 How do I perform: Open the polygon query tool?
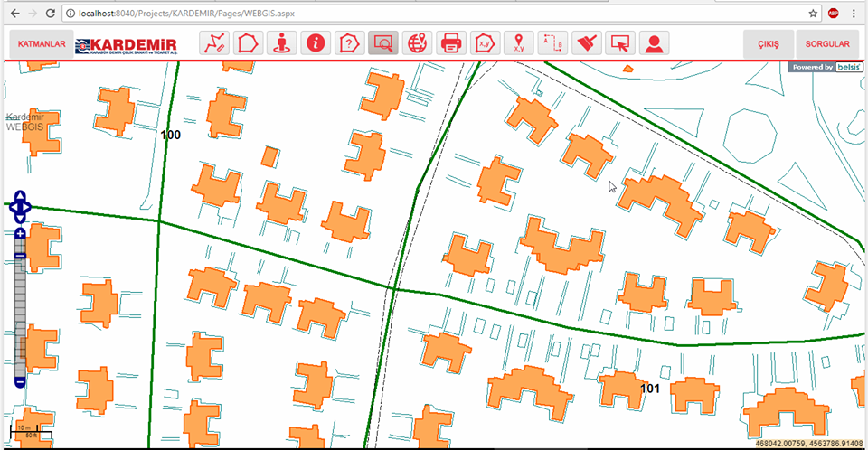tap(349, 42)
